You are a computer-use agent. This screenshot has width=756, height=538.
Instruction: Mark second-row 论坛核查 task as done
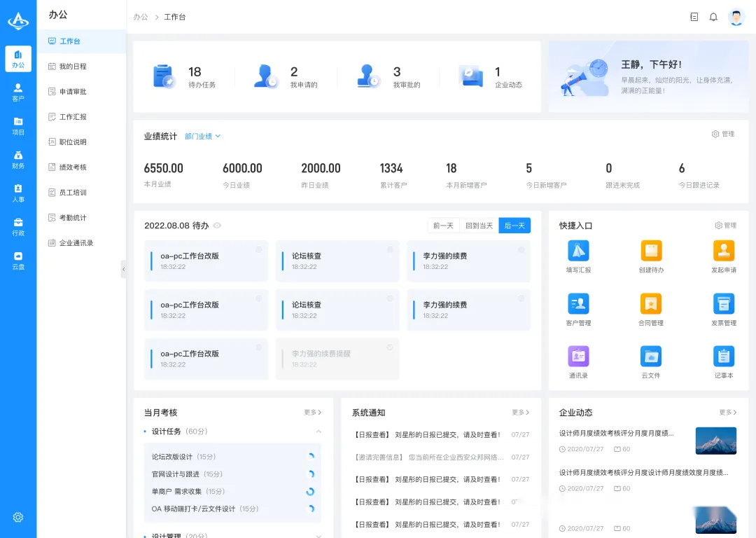[x=390, y=298]
